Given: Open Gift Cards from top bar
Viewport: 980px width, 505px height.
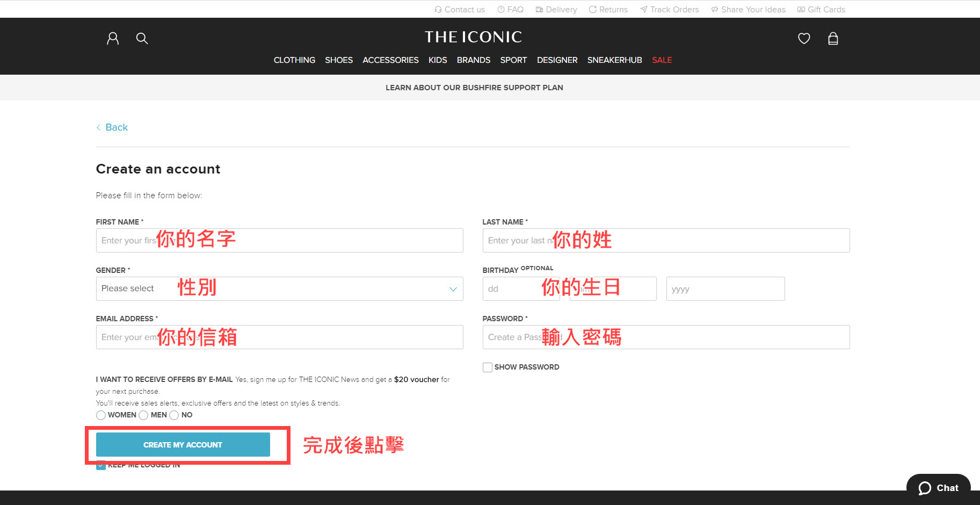Looking at the screenshot, I should (x=821, y=9).
